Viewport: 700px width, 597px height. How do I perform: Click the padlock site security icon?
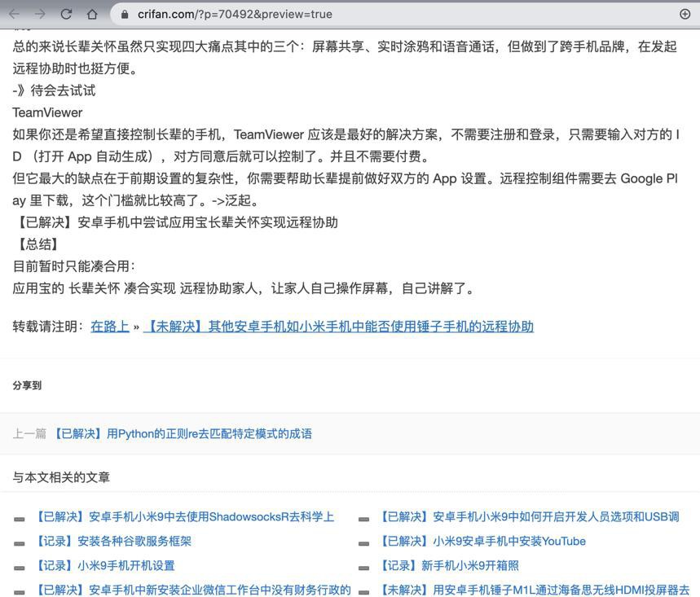coord(125,15)
